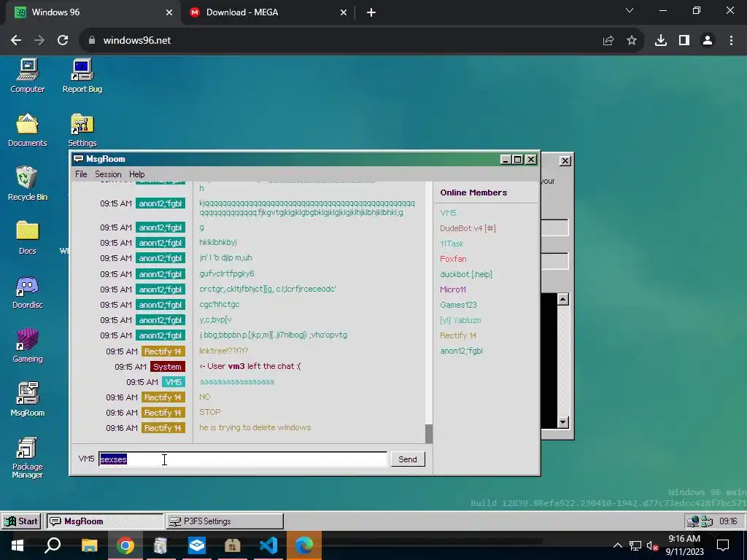747x560 pixels.
Task: Reload the windows96.net page
Action: tap(63, 41)
